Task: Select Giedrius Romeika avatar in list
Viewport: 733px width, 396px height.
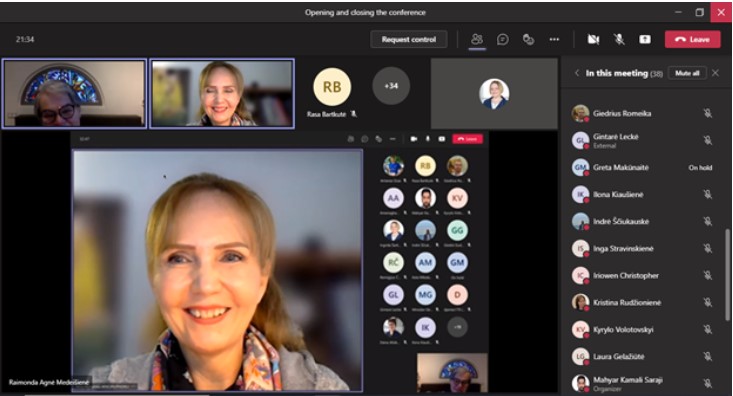Action: [580, 113]
